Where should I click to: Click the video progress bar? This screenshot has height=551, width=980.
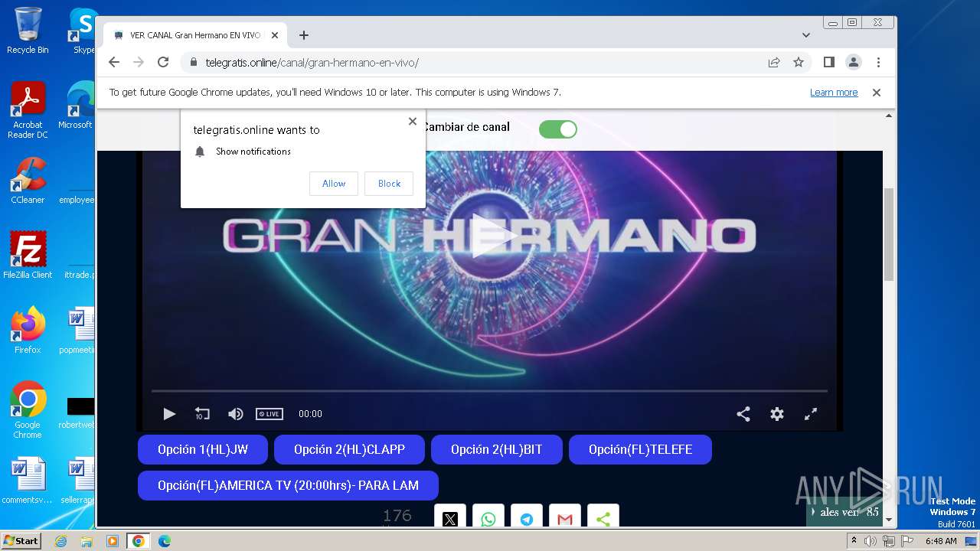click(490, 391)
